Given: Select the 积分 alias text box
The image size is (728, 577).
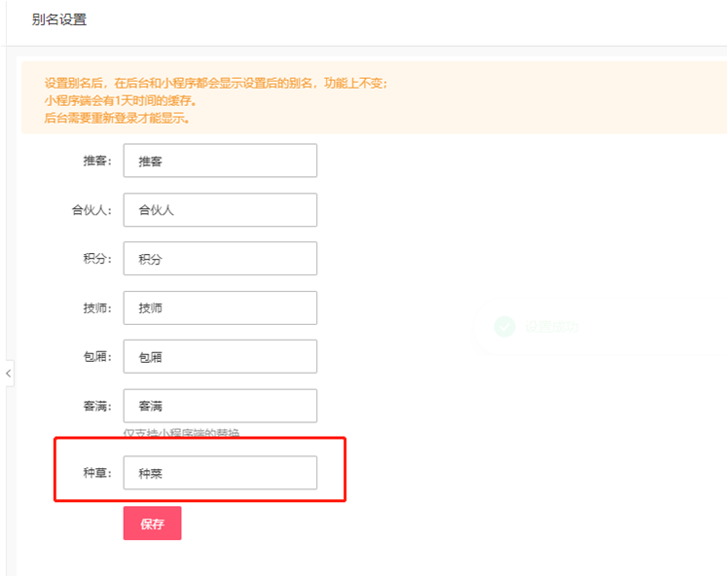Looking at the screenshot, I should (x=220, y=259).
